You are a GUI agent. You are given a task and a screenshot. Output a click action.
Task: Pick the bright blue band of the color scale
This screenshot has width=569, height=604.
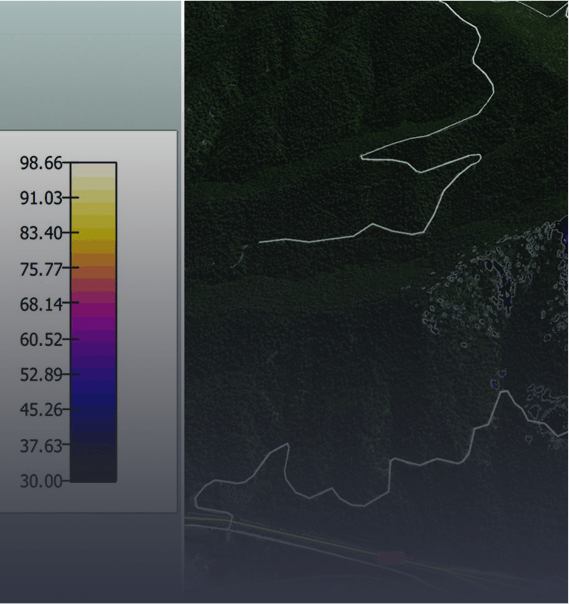(94, 393)
